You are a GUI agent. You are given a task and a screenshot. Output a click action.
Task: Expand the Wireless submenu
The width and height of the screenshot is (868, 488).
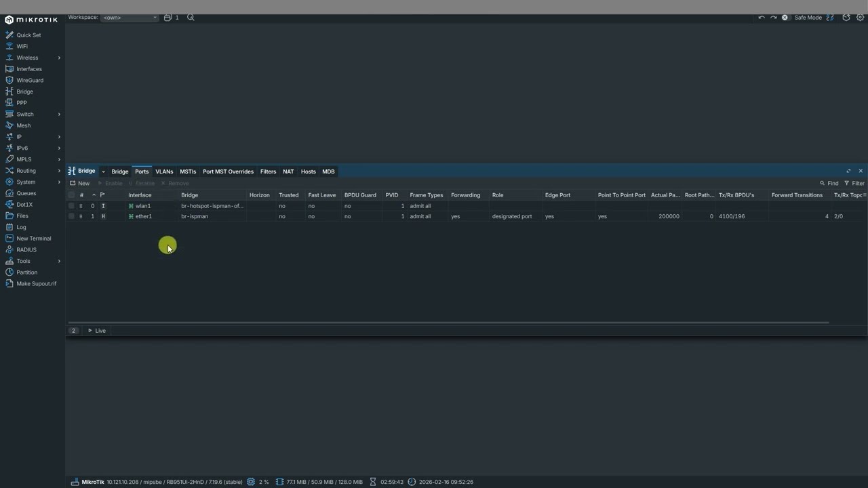pos(59,58)
